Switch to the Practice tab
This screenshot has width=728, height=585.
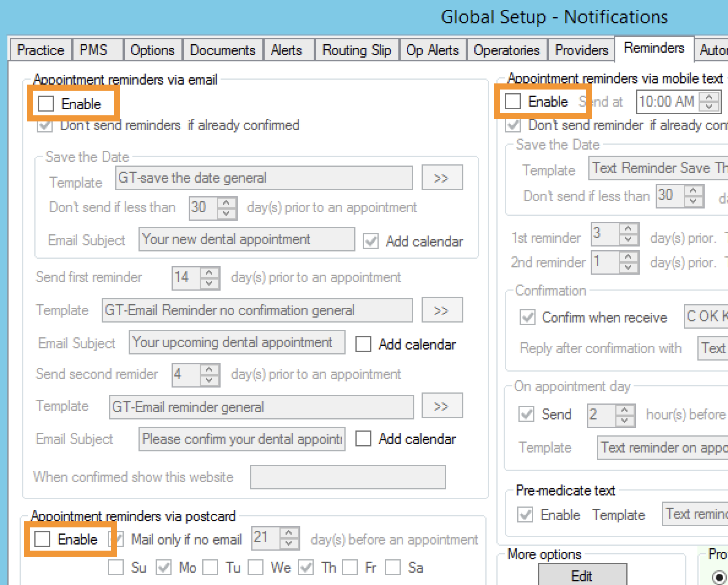pos(40,50)
